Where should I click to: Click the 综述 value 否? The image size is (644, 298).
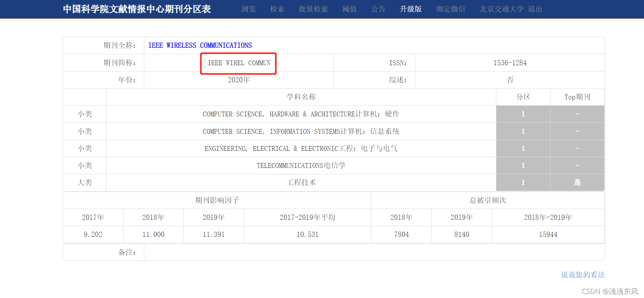click(510, 80)
